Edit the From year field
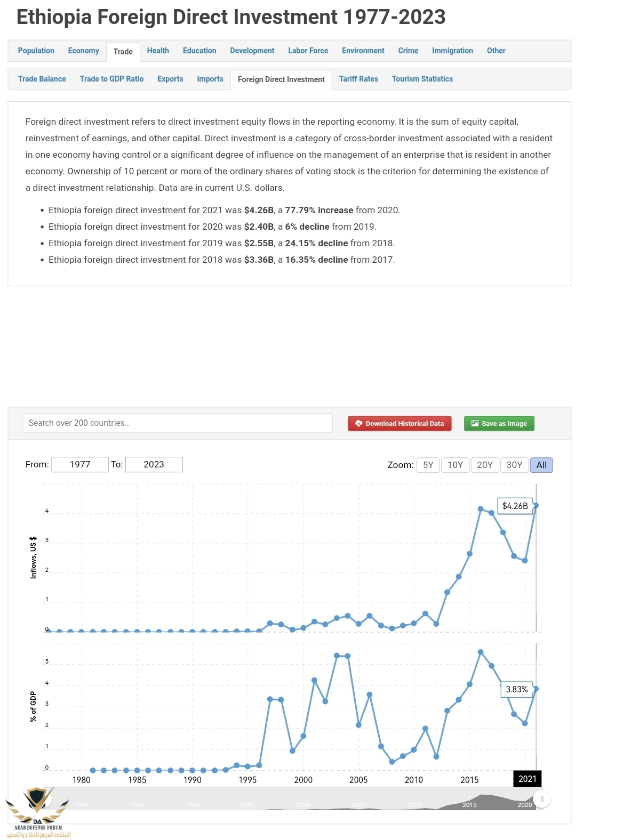Screen dimensions: 631x840 point(80,464)
